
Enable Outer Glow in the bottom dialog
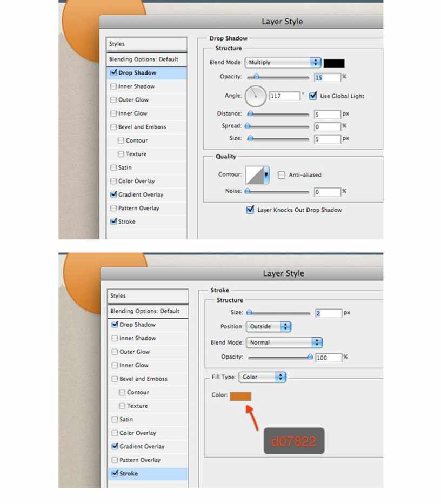click(115, 352)
